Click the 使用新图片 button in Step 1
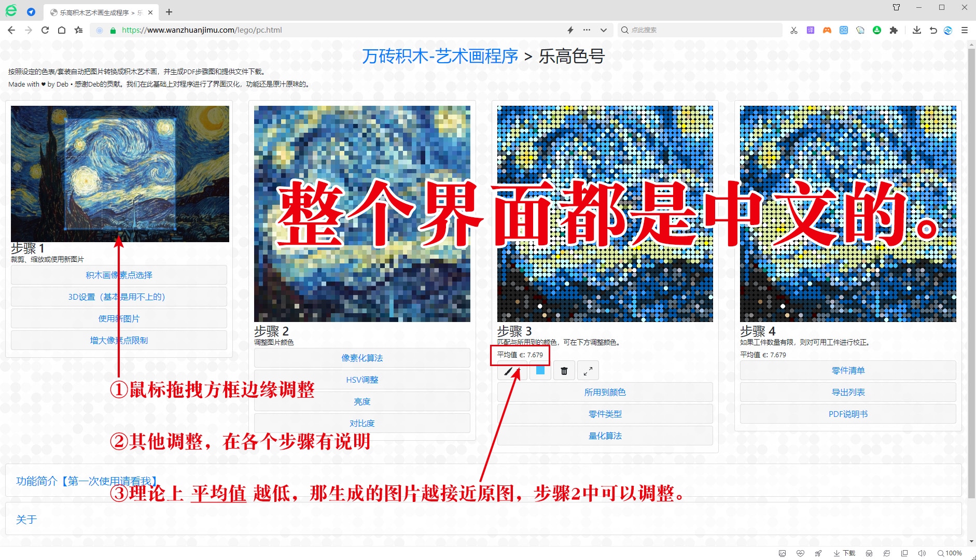 (119, 318)
